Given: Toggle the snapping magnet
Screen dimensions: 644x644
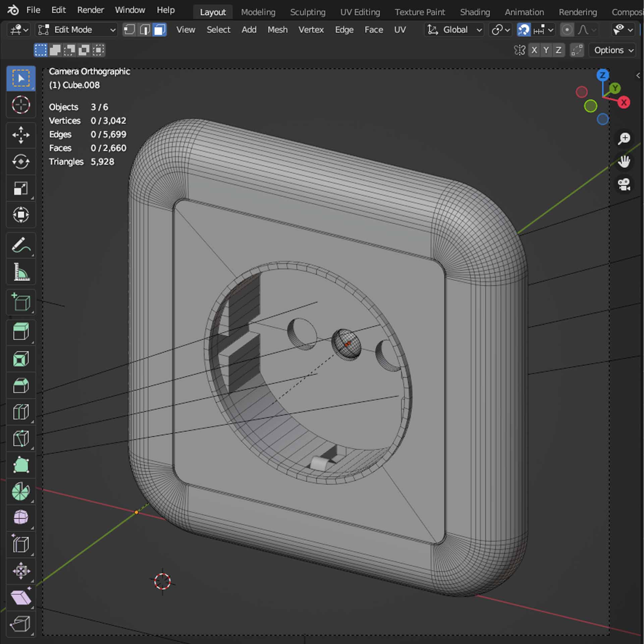Looking at the screenshot, I should tap(524, 30).
